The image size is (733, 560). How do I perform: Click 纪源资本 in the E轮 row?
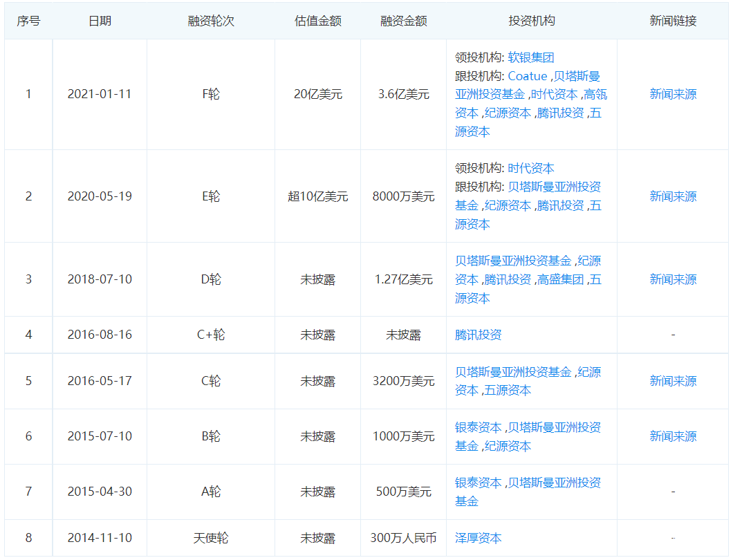point(508,205)
